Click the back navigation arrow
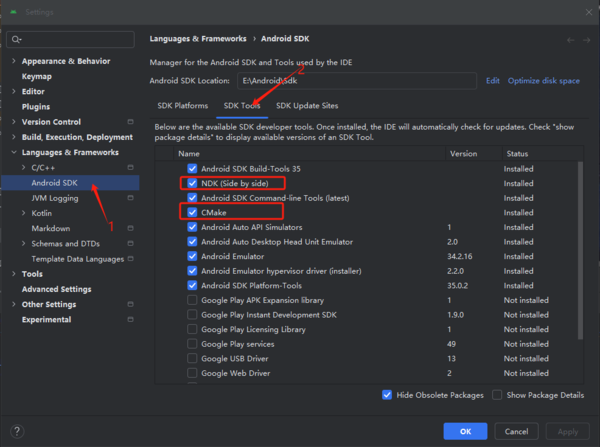Image resolution: width=600 pixels, height=447 pixels. pyautogui.click(x=571, y=39)
